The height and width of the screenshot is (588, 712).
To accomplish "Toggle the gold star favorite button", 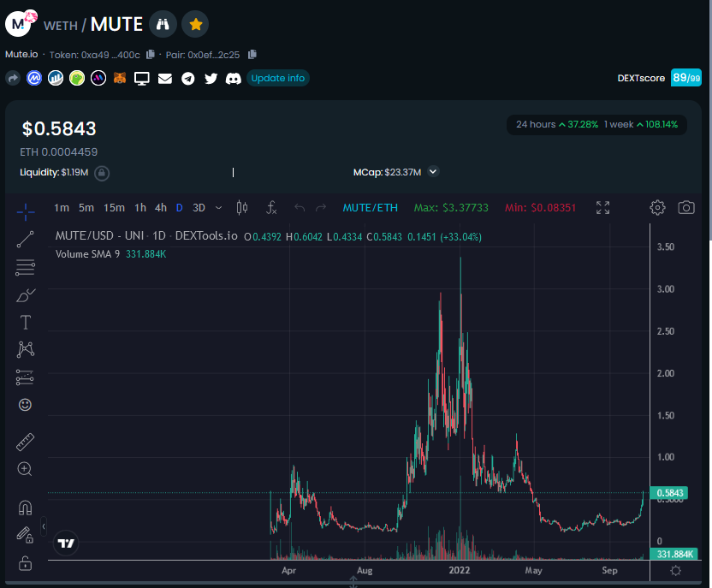I will click(x=195, y=24).
